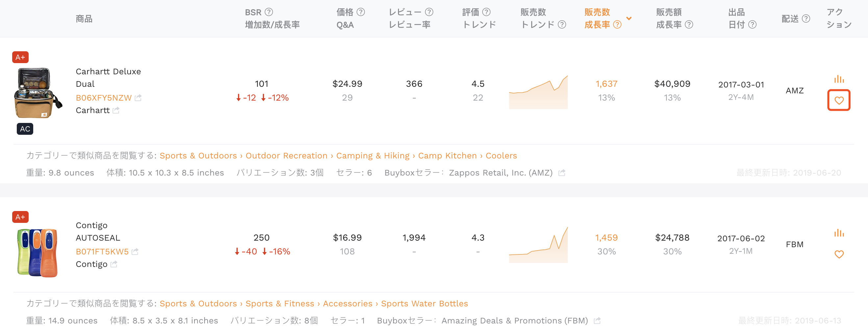Open external link next to B06XFY5NZW
Viewport: 868px width, 331px height.
tap(138, 98)
